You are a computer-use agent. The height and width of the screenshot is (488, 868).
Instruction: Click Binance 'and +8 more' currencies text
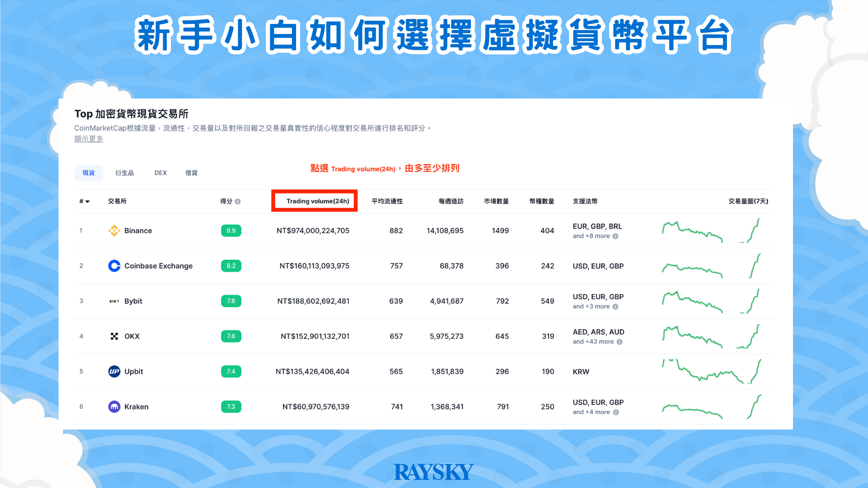[591, 236]
